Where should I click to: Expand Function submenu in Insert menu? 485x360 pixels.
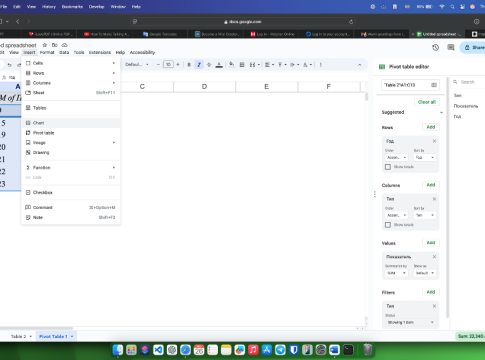(71, 168)
